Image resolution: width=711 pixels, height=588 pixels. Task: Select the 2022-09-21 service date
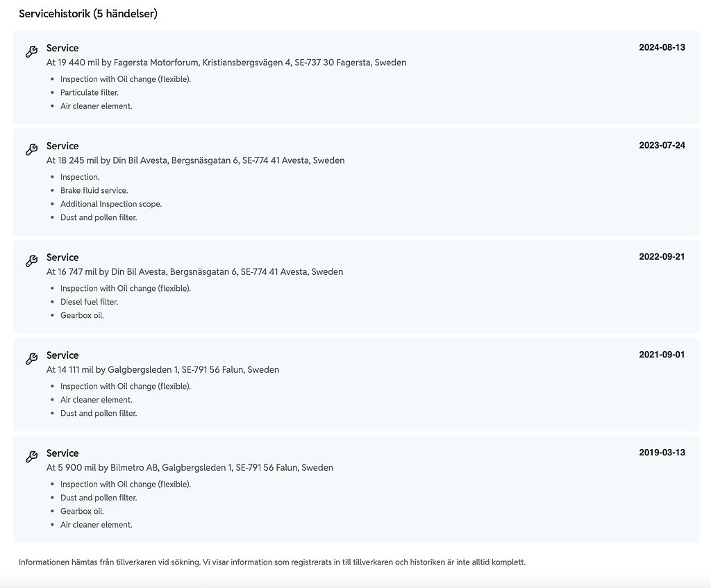coord(662,256)
